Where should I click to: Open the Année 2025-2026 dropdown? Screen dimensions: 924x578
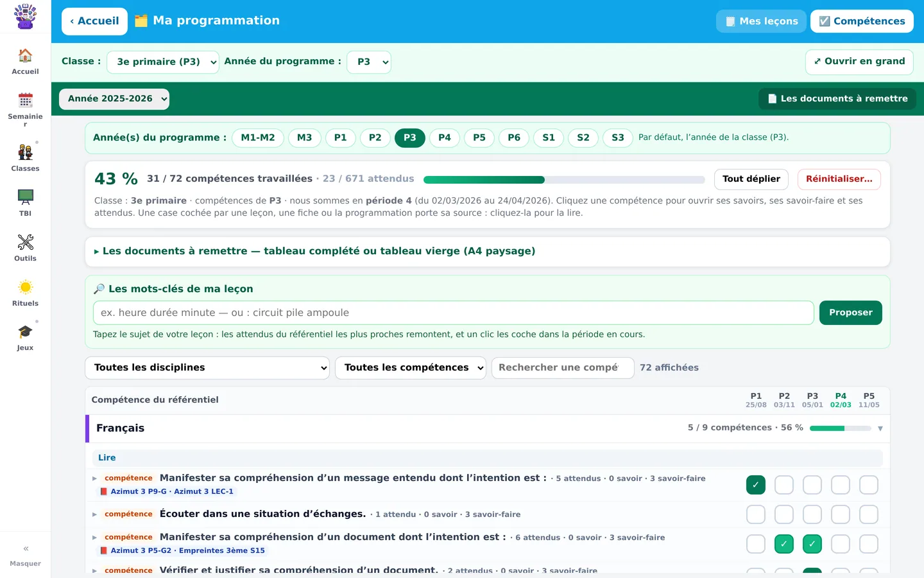[114, 99]
